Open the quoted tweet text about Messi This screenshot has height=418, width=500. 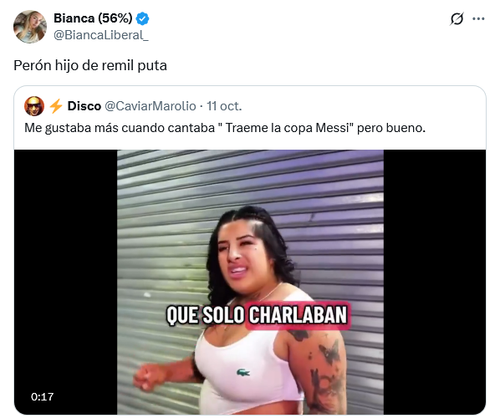click(x=225, y=128)
